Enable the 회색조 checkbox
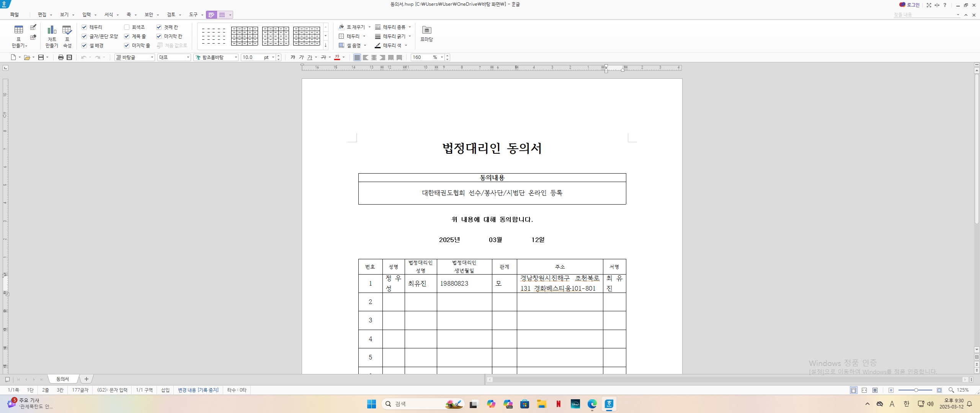The height and width of the screenshot is (413, 980). tap(127, 27)
